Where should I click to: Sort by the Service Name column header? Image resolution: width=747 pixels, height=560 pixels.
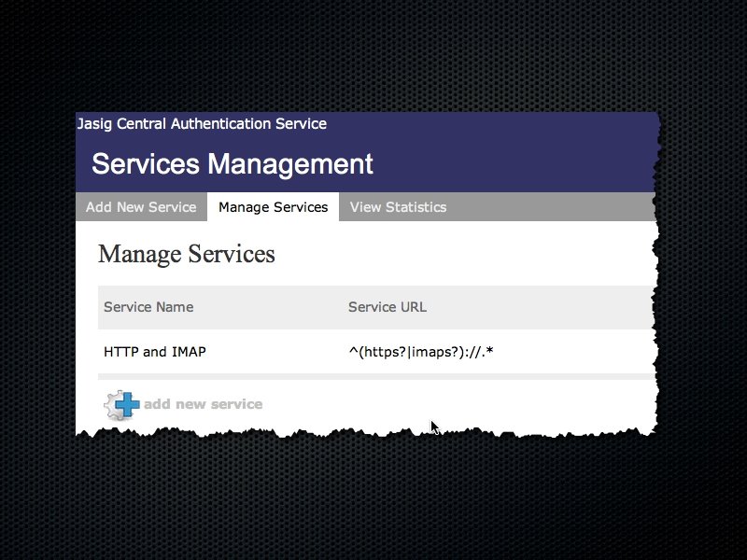[x=148, y=307]
